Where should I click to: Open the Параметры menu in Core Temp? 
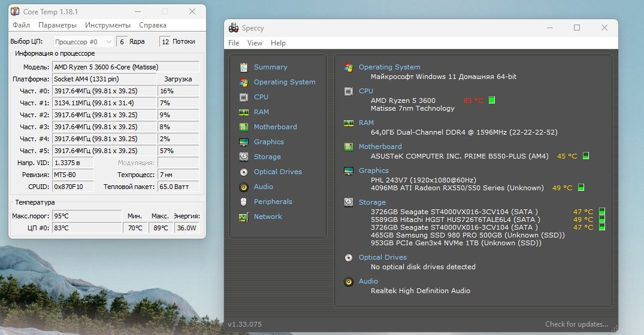(x=58, y=25)
